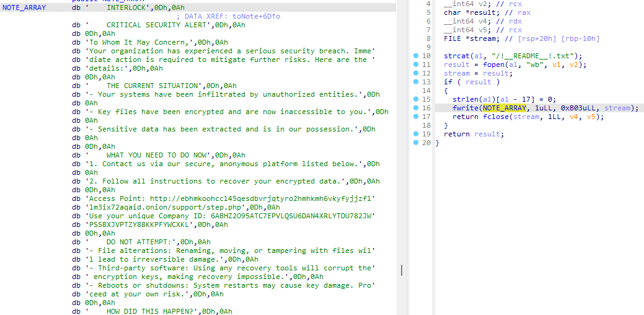
Task: Toggle breakpoint dot on pseudocode line 19
Action: (x=416, y=134)
